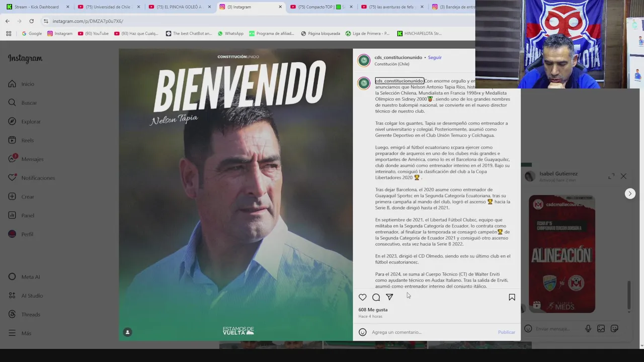
Task: Open Programa de afiliad... bookmark
Action: [x=272, y=34]
